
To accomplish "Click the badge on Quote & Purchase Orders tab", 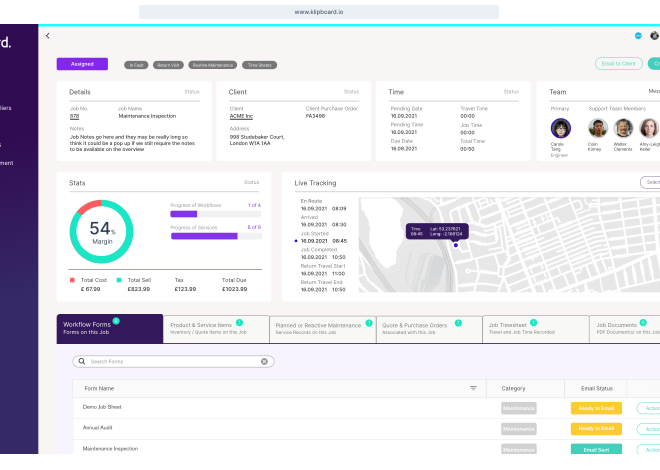I will pyautogui.click(x=458, y=323).
